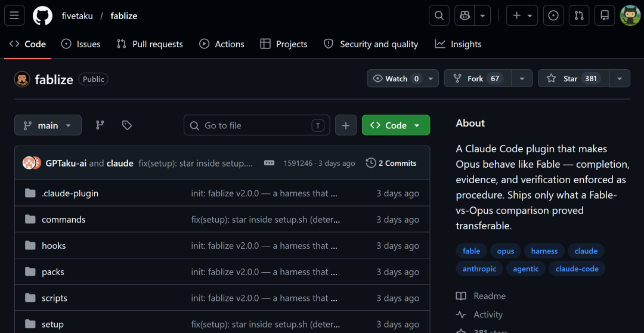Click the pulse icon next to Activity
This screenshot has height=333, width=644.
(461, 314)
